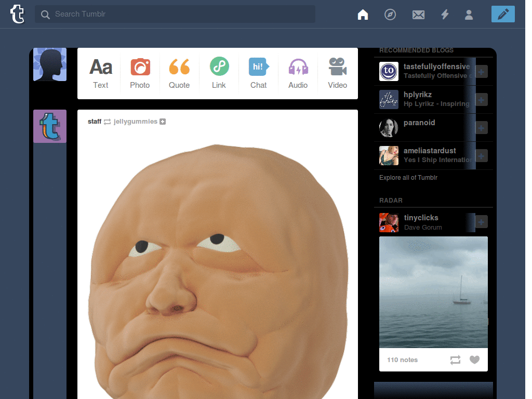Click the Dave Gorum text under tinyclicks
This screenshot has height=399, width=532.
click(423, 228)
